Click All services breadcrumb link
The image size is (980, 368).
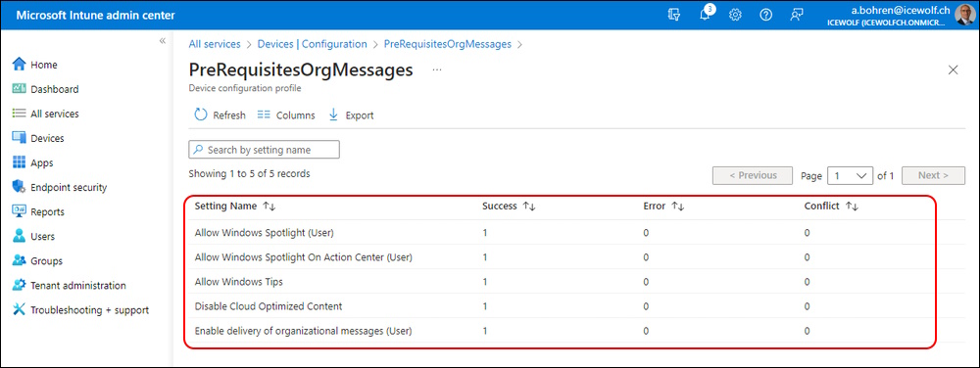(215, 44)
